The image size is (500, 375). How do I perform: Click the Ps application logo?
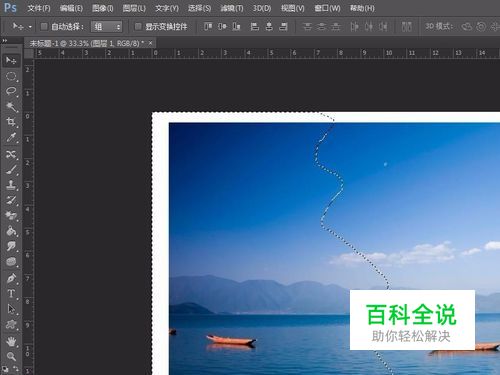click(x=10, y=7)
